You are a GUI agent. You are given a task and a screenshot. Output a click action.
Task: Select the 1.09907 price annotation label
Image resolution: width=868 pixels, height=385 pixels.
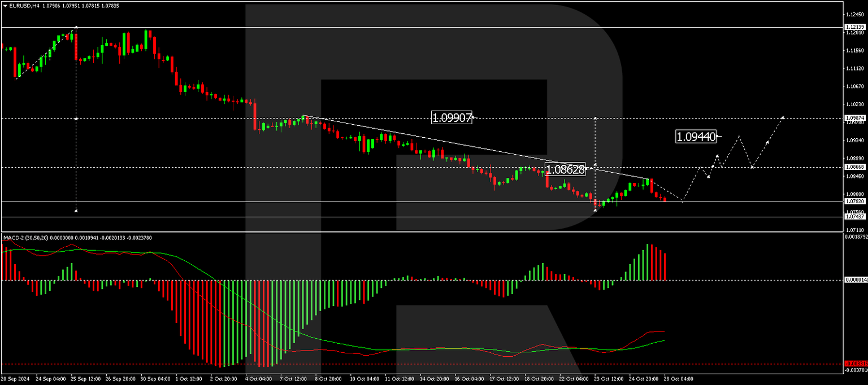click(x=452, y=117)
